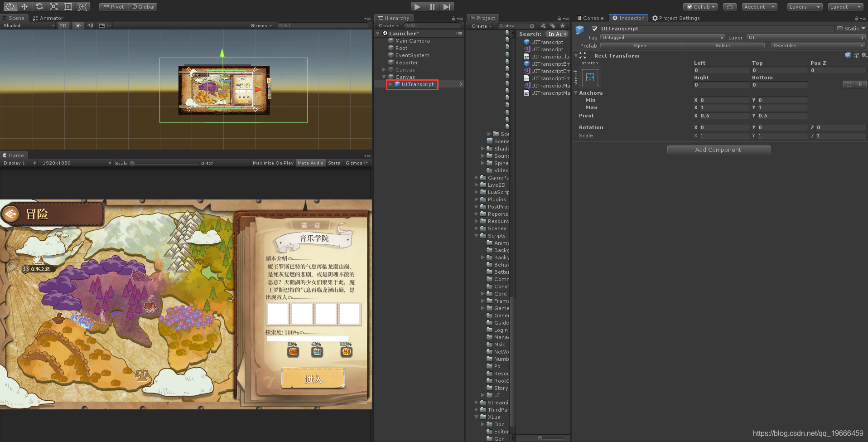Image resolution: width=868 pixels, height=442 pixels.
Task: Adjust the Scale slider in the Game view
Action: point(132,163)
